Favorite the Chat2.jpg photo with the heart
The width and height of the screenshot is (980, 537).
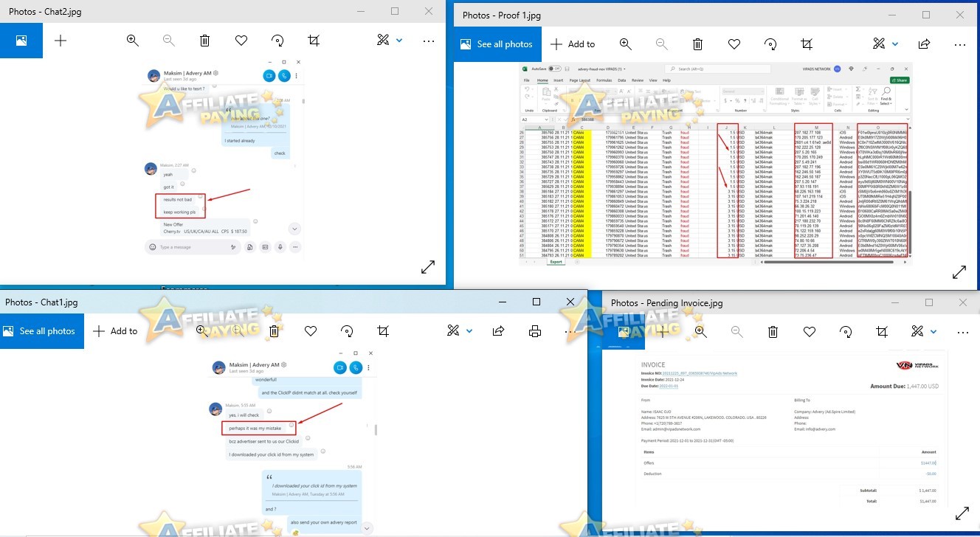(241, 41)
